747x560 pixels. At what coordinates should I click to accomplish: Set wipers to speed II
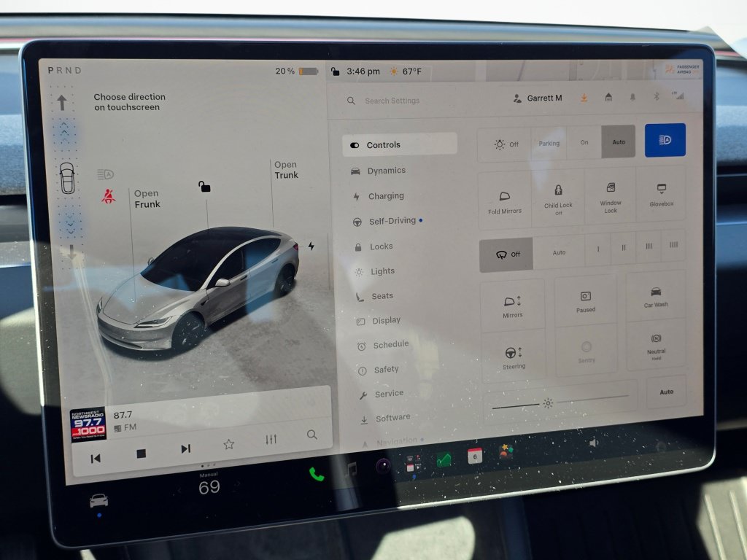pyautogui.click(x=624, y=248)
